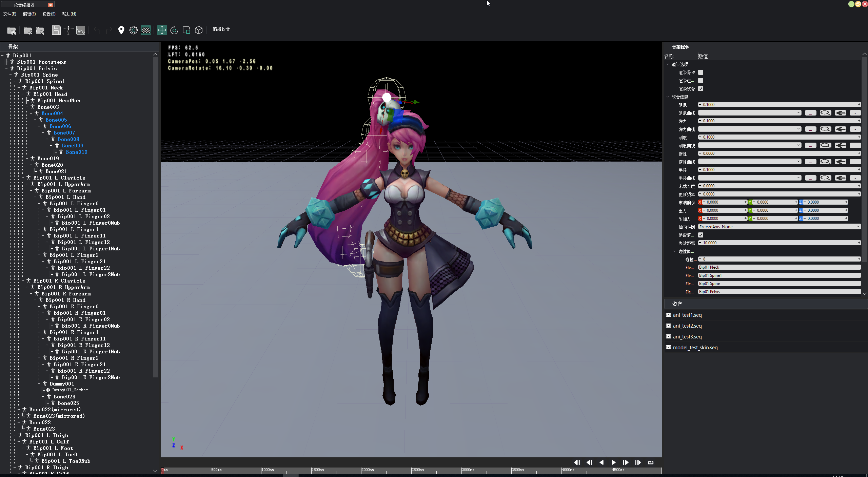Enable the 渲染碰... checkbox

701,81
